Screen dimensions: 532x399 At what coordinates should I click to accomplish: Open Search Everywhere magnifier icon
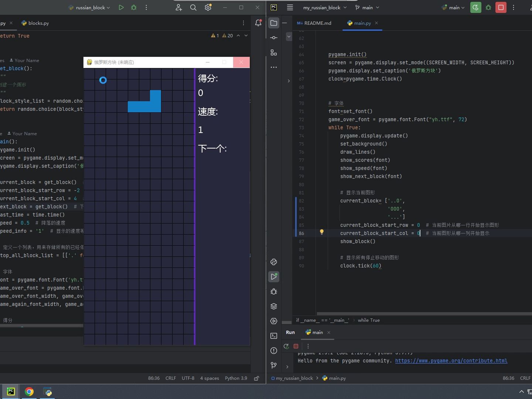pos(193,7)
